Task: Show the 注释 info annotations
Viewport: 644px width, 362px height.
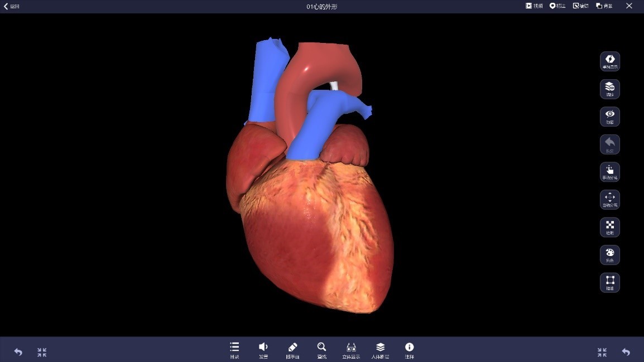Action: 410,350
